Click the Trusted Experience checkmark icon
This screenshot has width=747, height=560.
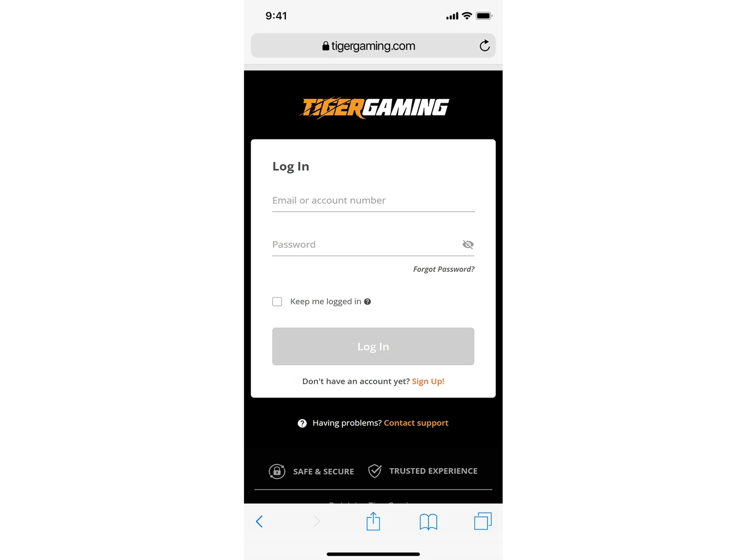[x=375, y=471]
